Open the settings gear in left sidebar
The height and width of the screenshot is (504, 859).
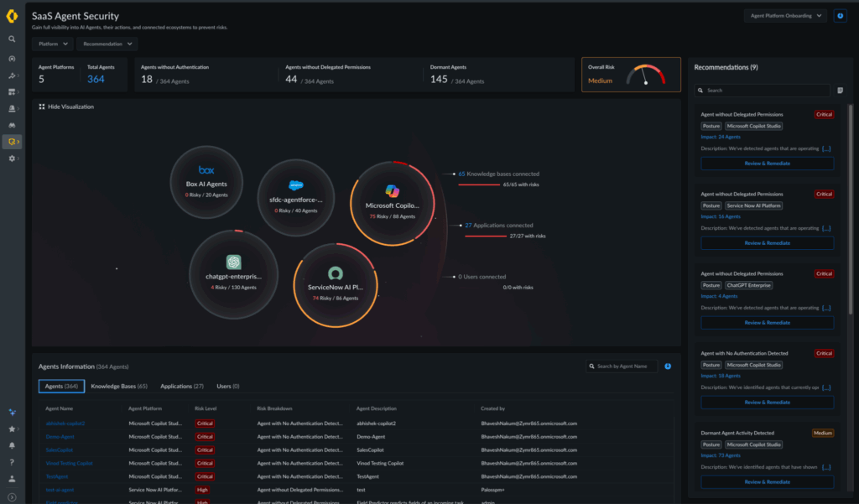[12, 158]
